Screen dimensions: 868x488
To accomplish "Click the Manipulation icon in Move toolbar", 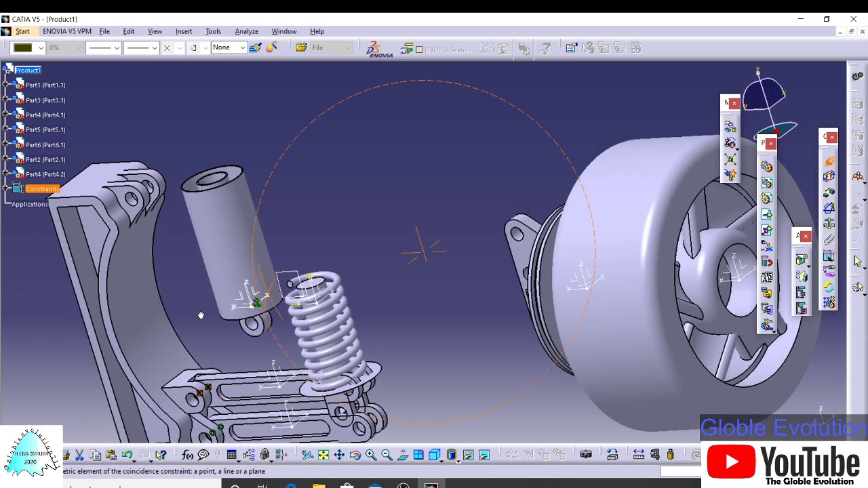I will coord(730,126).
